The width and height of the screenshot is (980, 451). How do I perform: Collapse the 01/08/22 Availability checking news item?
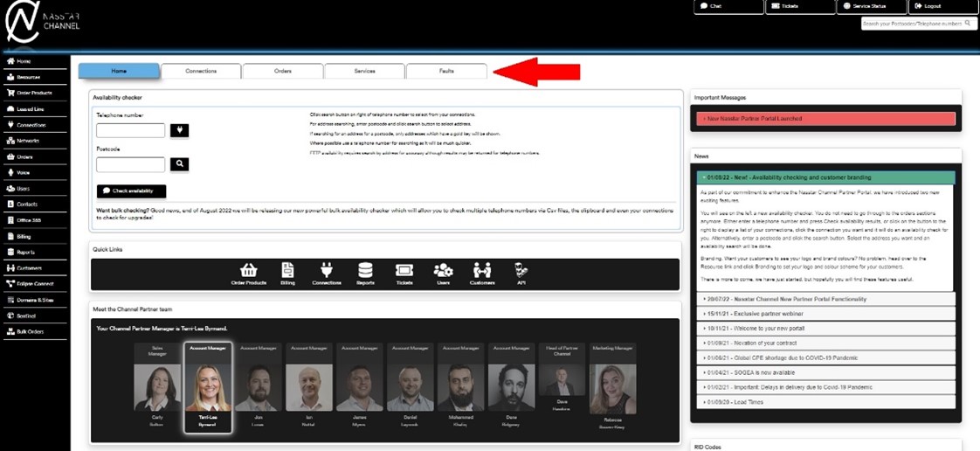pyautogui.click(x=825, y=177)
